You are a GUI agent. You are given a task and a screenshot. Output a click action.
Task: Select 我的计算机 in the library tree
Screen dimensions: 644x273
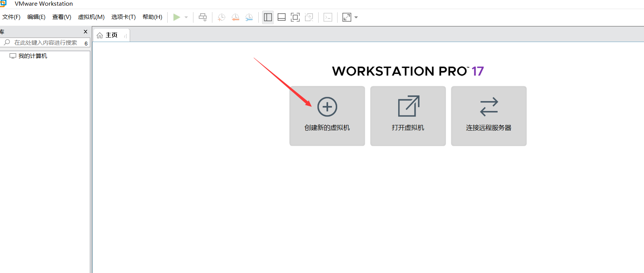[33, 56]
